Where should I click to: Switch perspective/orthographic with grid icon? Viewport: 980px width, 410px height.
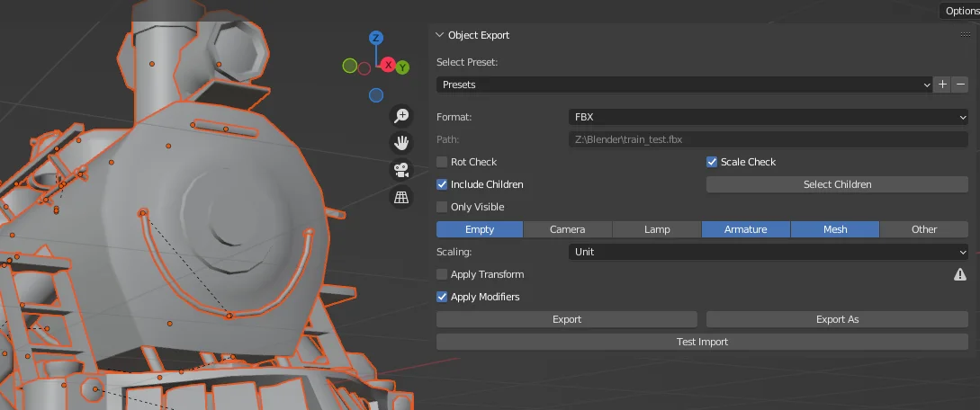[x=401, y=196]
